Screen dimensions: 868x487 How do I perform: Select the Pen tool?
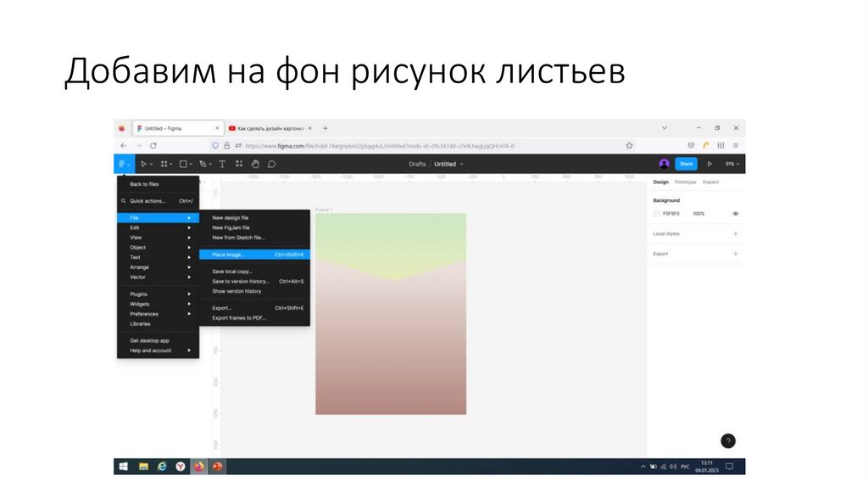click(203, 164)
